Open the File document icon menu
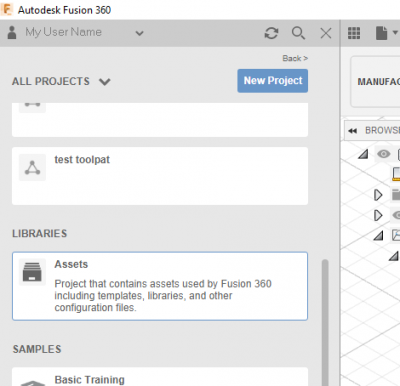Screen dimensions: 400x386 click(386, 33)
